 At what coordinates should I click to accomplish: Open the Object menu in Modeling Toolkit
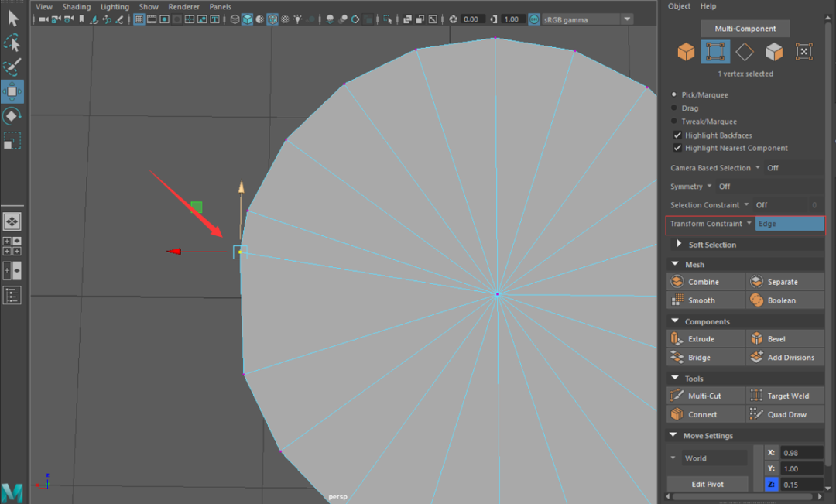[x=680, y=6]
